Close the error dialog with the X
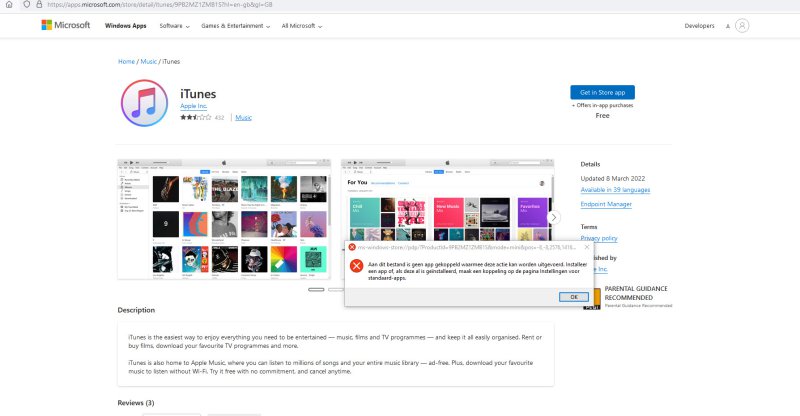Image resolution: width=800 pixels, height=416 pixels. pos(586,246)
